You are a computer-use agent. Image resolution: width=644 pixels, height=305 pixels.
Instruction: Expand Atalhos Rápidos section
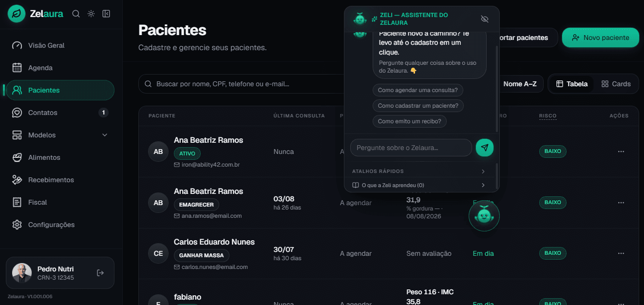coord(419,172)
